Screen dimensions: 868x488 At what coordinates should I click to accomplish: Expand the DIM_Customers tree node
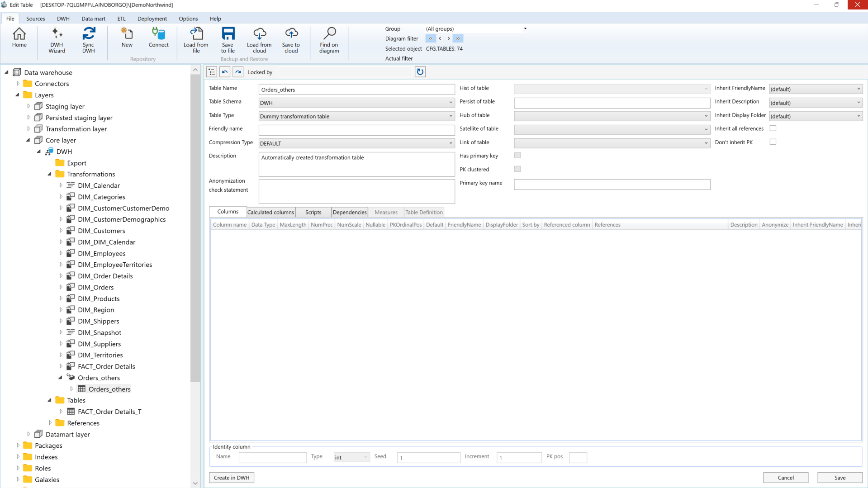click(61, 231)
